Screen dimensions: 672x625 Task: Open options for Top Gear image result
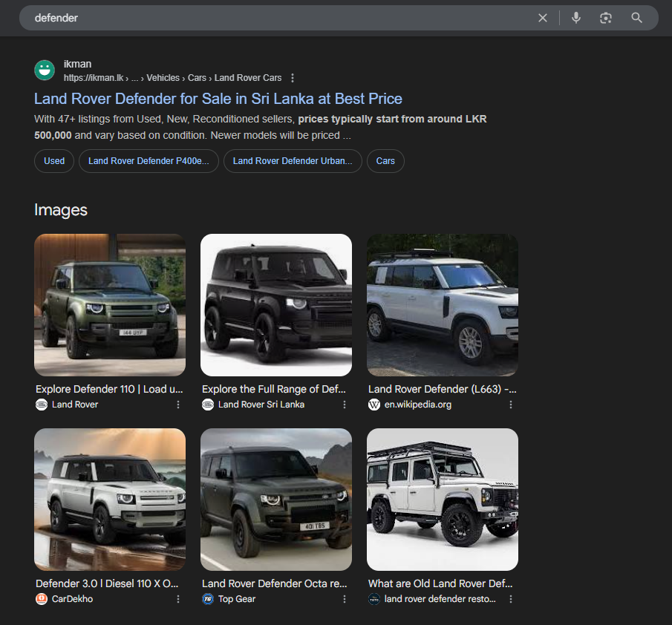[344, 599]
